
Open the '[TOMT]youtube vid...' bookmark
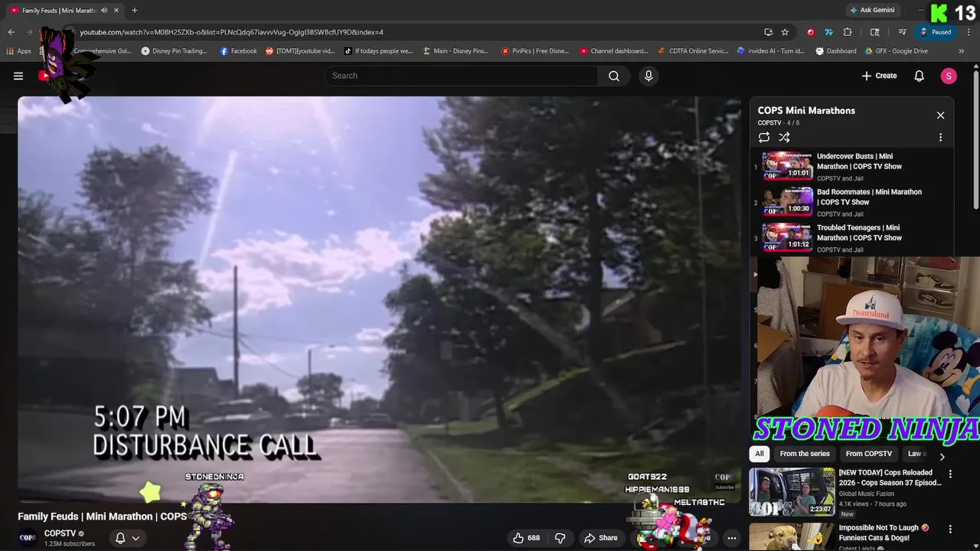coord(300,51)
